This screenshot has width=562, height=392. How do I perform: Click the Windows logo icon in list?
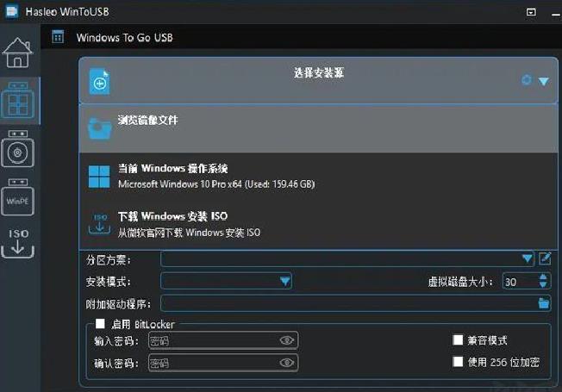pos(99,177)
